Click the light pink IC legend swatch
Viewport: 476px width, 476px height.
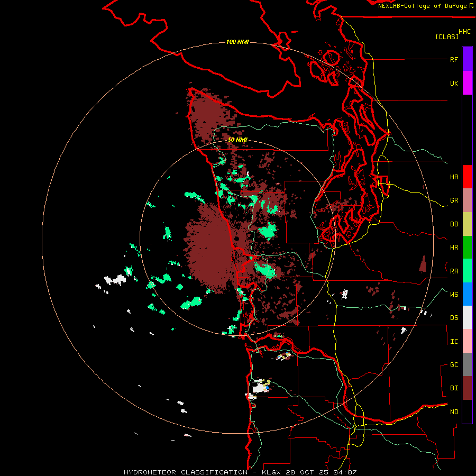point(467,341)
